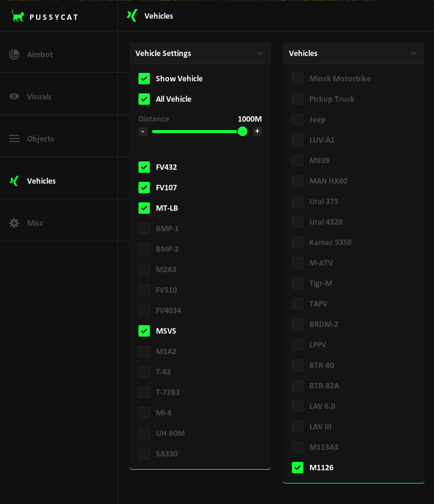Click the Vehicles icon in the page header
The width and height of the screenshot is (434, 504).
[132, 16]
